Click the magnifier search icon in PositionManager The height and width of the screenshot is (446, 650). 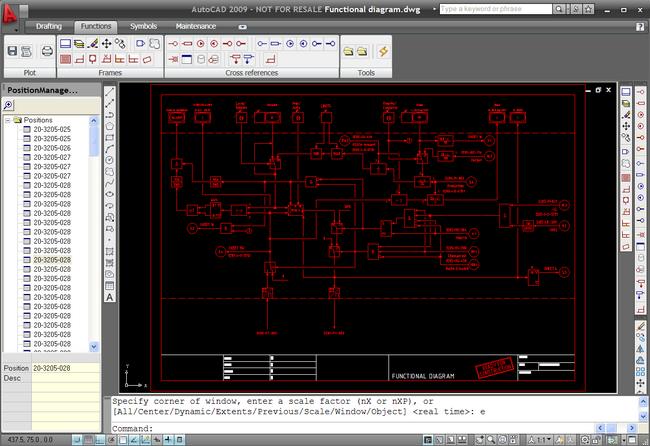point(8,105)
